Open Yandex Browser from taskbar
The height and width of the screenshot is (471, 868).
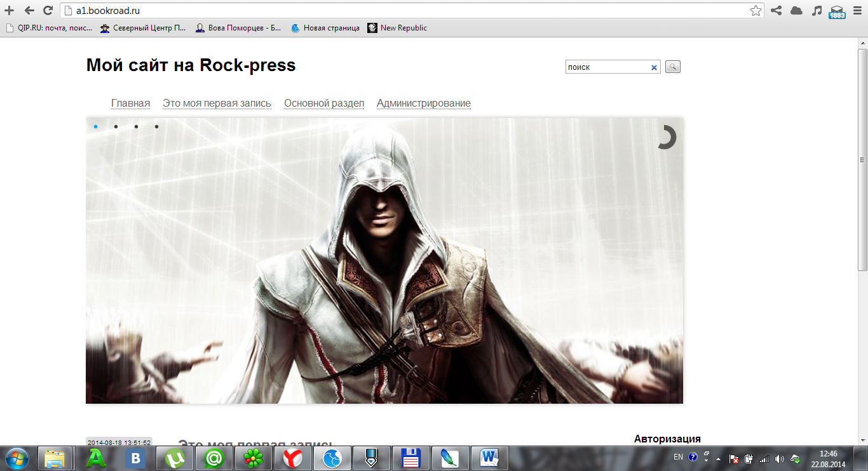[292, 458]
